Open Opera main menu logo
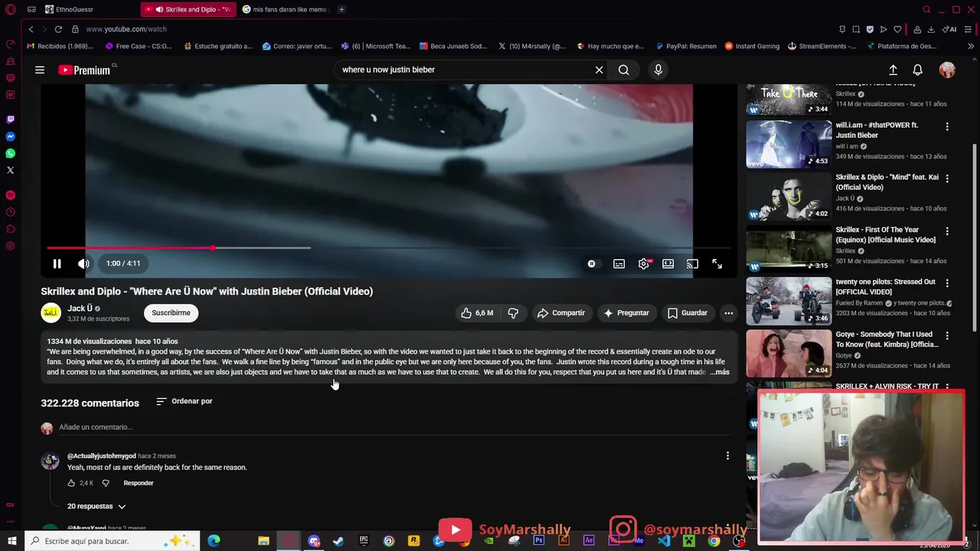This screenshot has height=551, width=980. [x=10, y=9]
